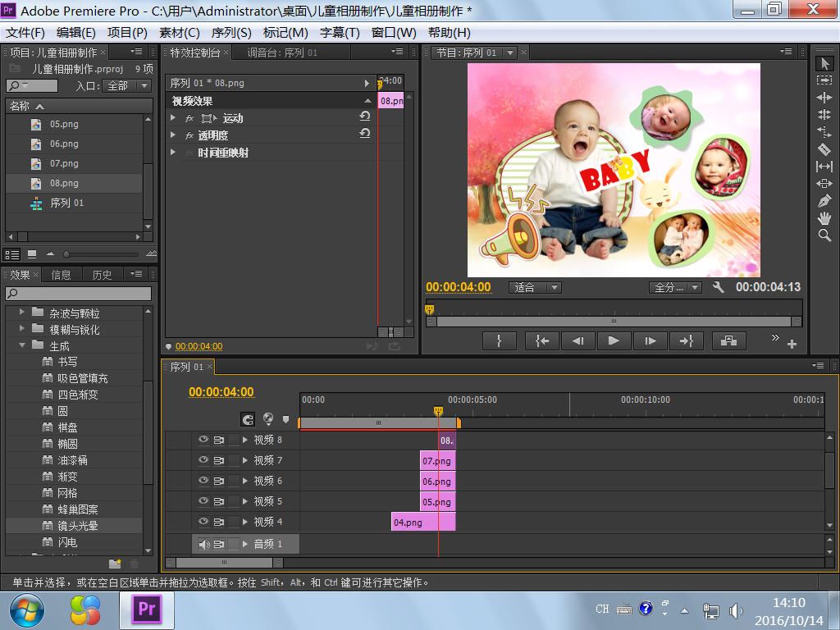Screen dimensions: 840x630
Task: Mute the 音频 1 track
Action: [x=203, y=544]
